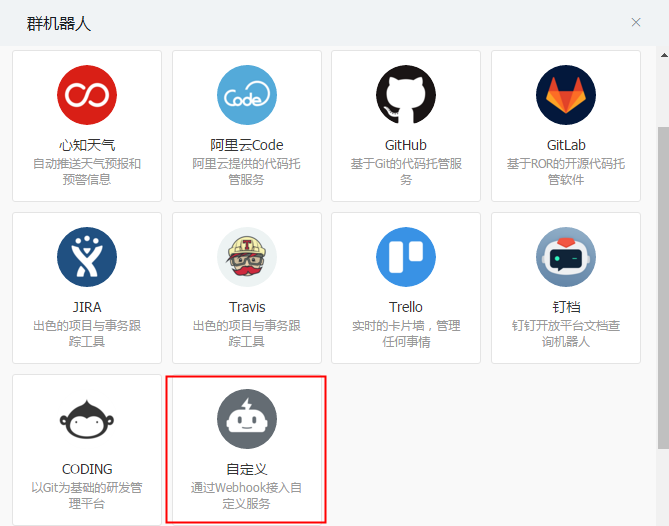This screenshot has height=526, width=669.
Task: Open the JIRA robot icon
Action: 87,257
